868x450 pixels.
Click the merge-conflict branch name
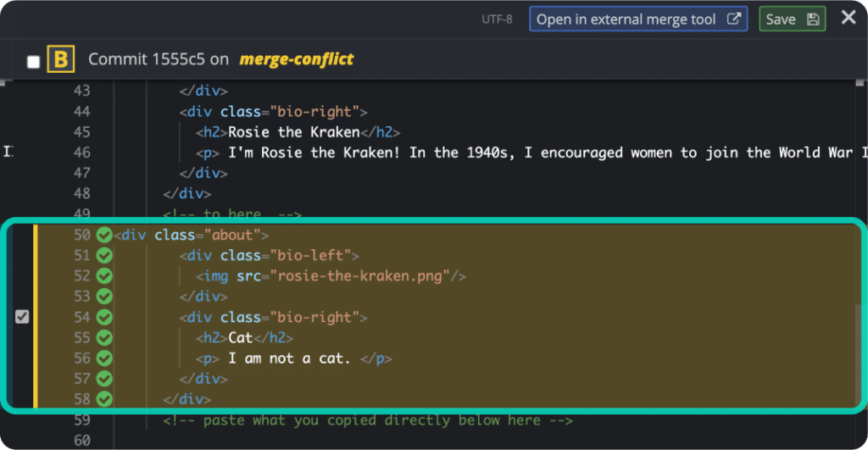coord(296,58)
